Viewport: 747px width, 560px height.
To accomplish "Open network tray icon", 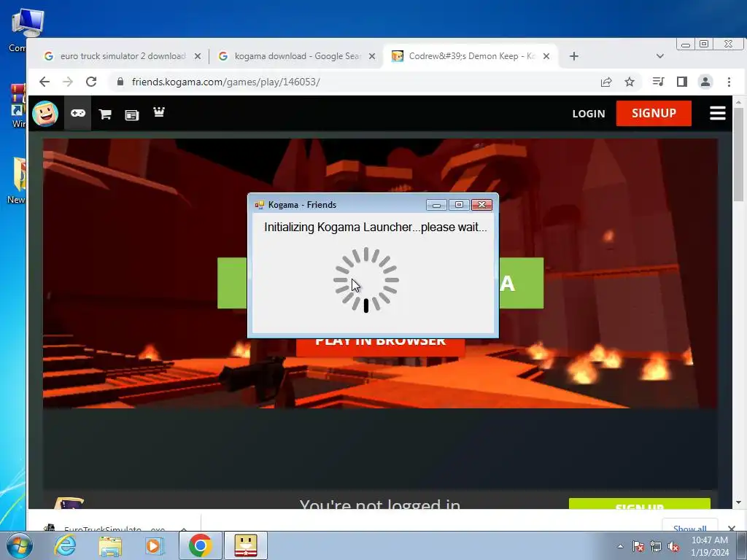I will coord(656,546).
